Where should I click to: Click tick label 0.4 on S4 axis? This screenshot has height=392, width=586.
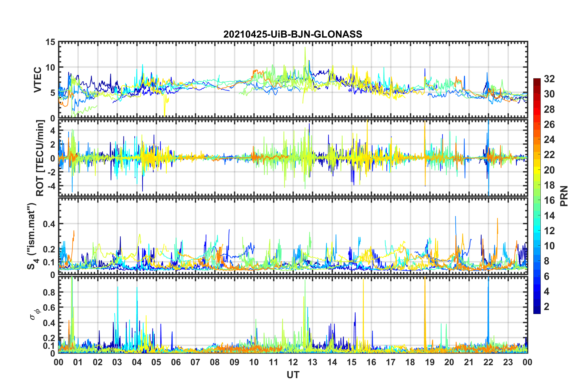pos(49,224)
